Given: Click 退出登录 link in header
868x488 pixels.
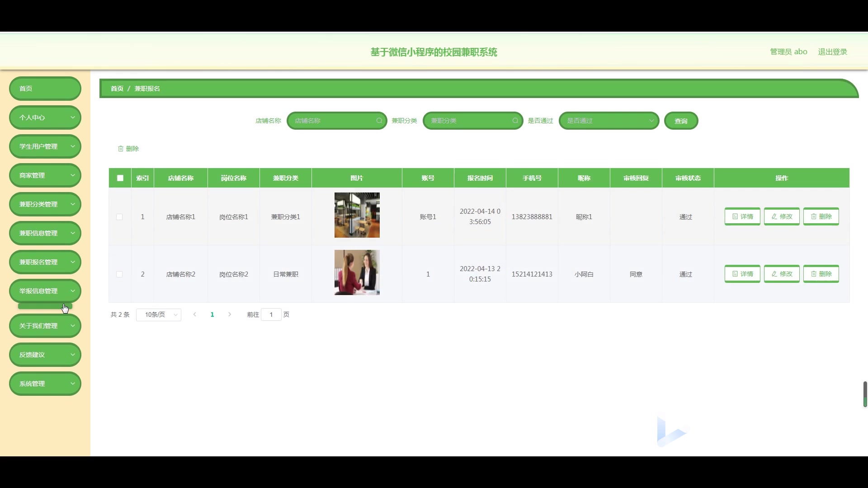Looking at the screenshot, I should pyautogui.click(x=832, y=52).
